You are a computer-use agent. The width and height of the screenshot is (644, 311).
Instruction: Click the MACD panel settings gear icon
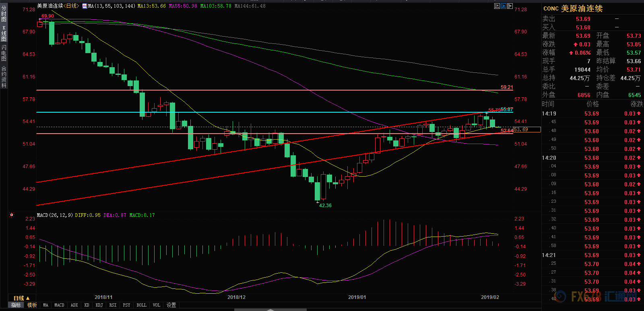[x=12, y=215]
